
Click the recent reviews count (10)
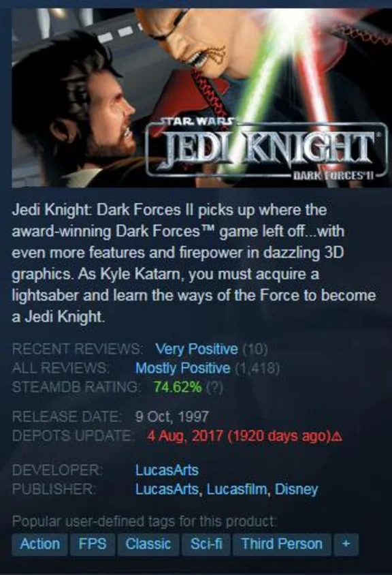point(255,349)
